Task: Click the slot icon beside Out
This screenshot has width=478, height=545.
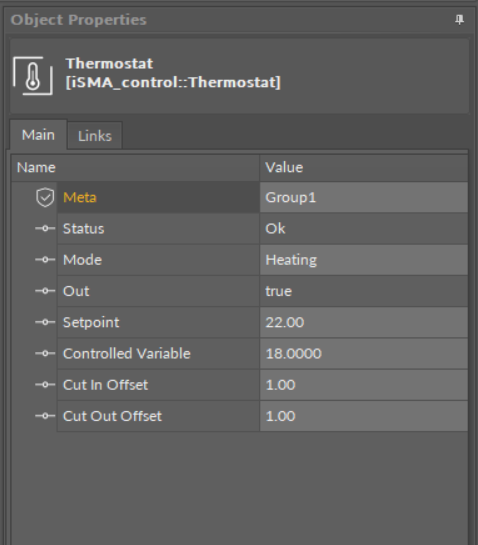Action: tap(45, 291)
